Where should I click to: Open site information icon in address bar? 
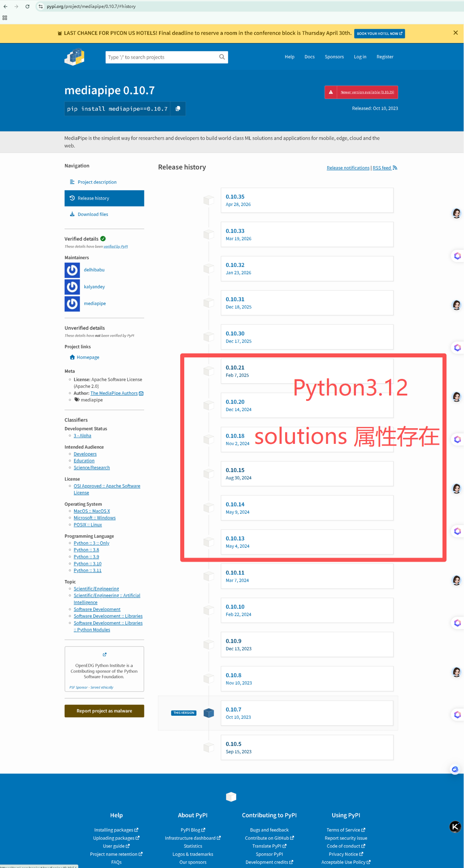40,7
